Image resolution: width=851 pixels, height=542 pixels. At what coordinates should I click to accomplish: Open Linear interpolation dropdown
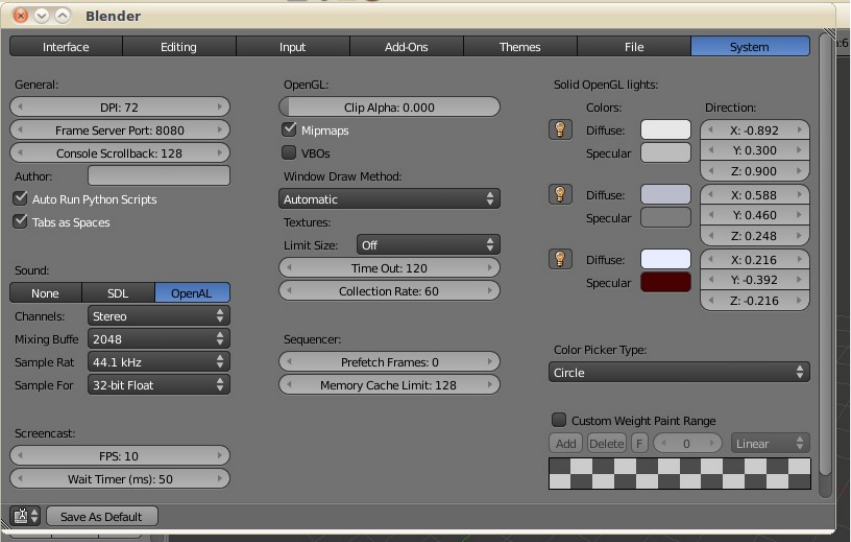pos(770,443)
